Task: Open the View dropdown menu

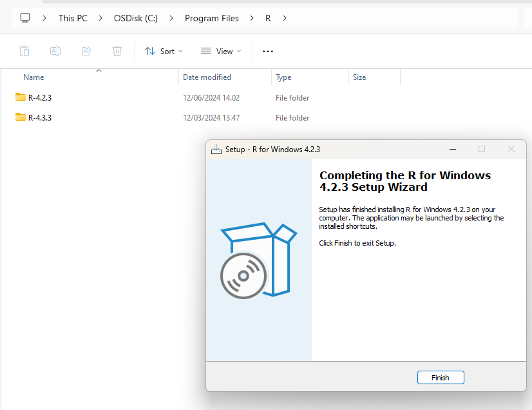Action: point(221,51)
